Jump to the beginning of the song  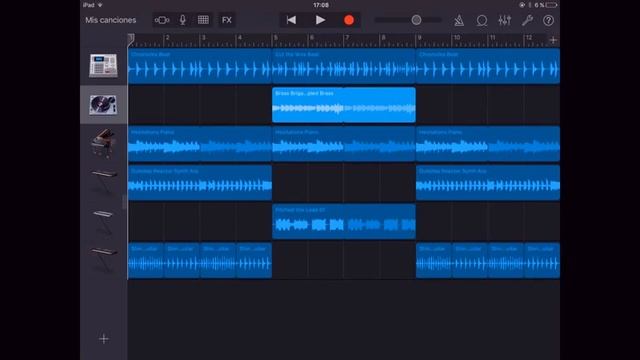pos(291,20)
